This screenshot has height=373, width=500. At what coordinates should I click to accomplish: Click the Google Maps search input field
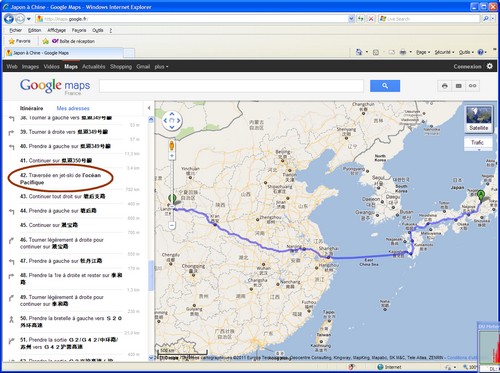231,86
